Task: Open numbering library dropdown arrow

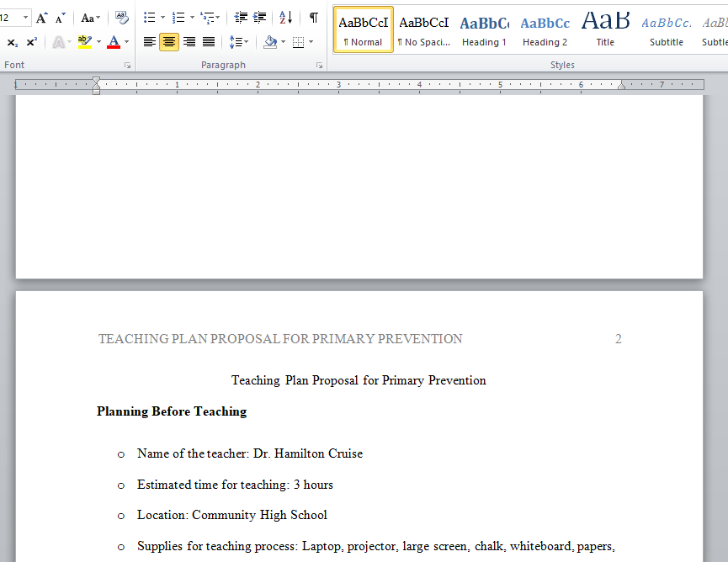Action: pos(192,19)
